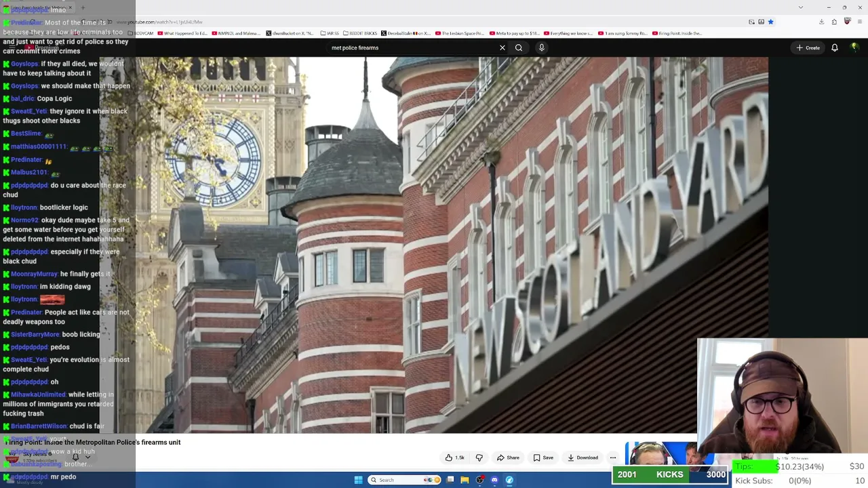Open the 'DecebalStalin on X' bookmark
Screen dimensions: 868x488
click(x=406, y=33)
